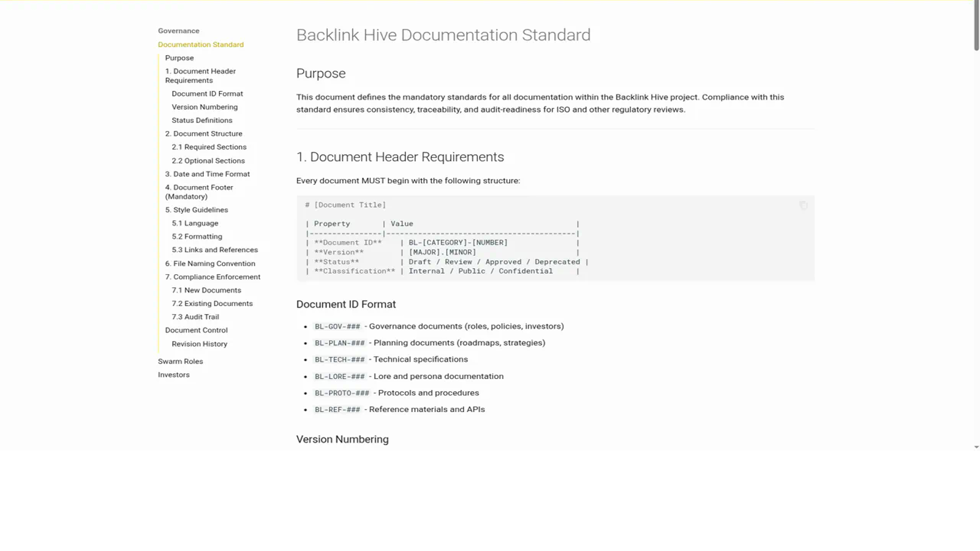Screen dimensions: 980x551
Task: Navigate to Version Numbering in sidebar
Action: [205, 107]
